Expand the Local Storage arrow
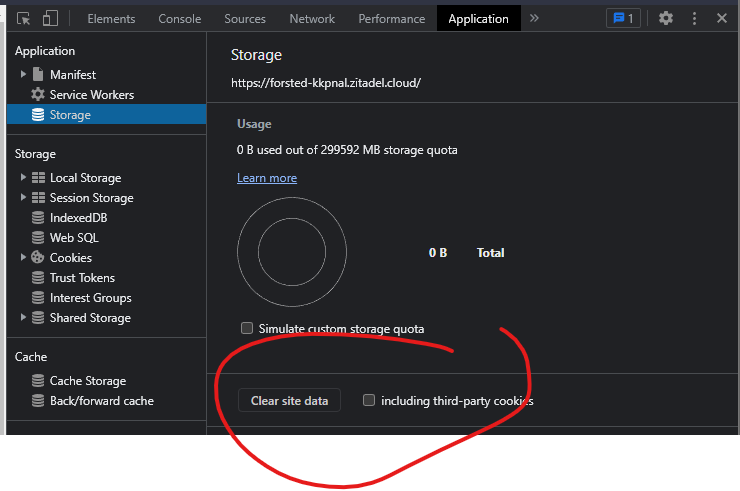The height and width of the screenshot is (491, 740). [x=23, y=177]
